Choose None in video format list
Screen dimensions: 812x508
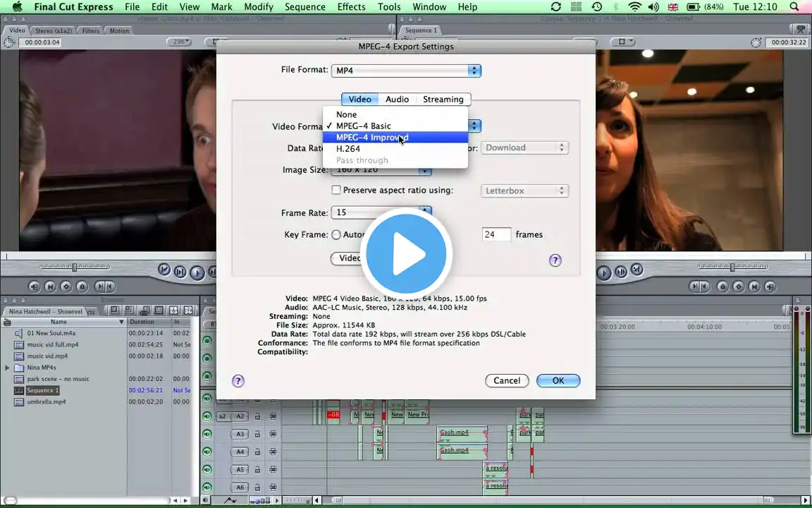(395, 114)
